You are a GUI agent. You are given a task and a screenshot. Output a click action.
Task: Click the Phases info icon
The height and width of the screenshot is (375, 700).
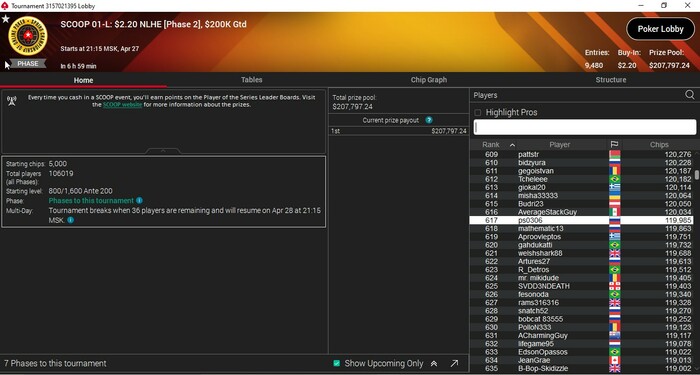coord(139,200)
